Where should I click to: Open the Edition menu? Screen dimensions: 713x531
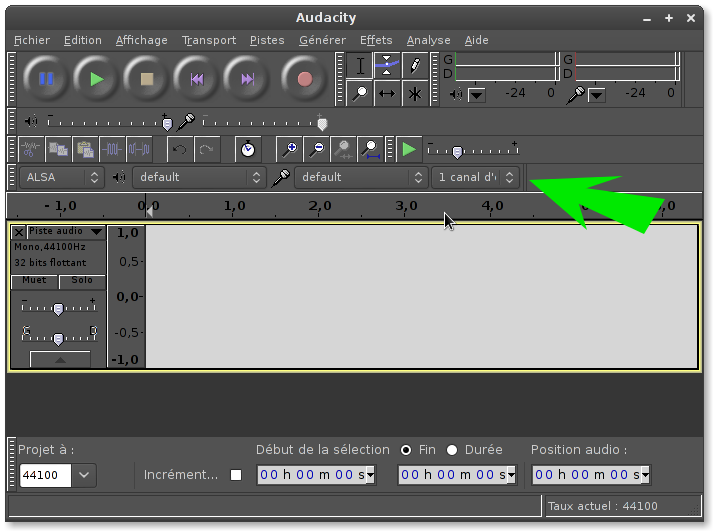[x=83, y=40]
